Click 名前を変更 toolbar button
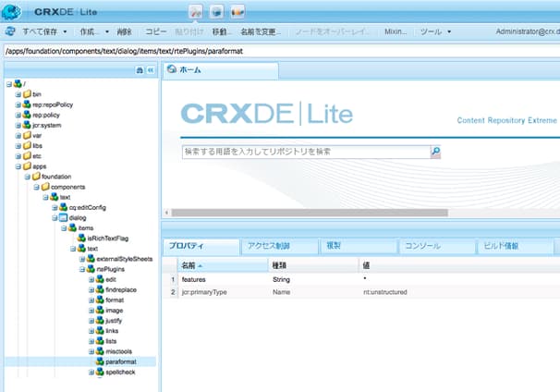The height and width of the screenshot is (392, 560). [261, 31]
